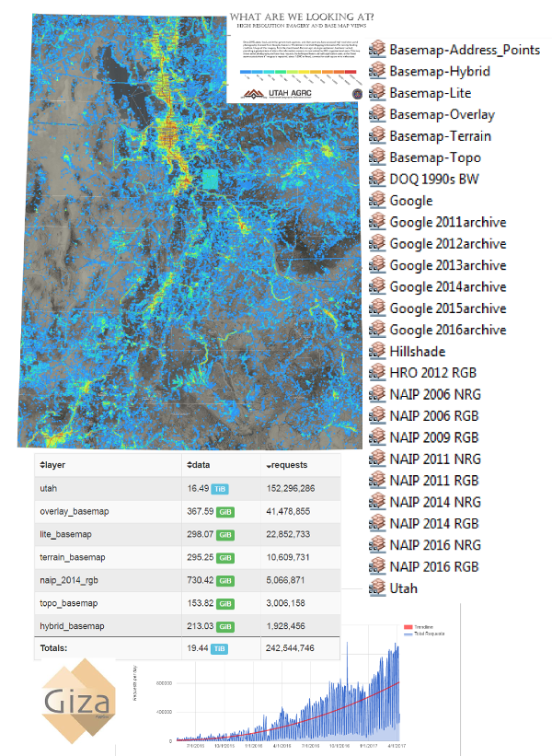
Task: Click the Basemap-Topo layer icon
Action: [377, 157]
